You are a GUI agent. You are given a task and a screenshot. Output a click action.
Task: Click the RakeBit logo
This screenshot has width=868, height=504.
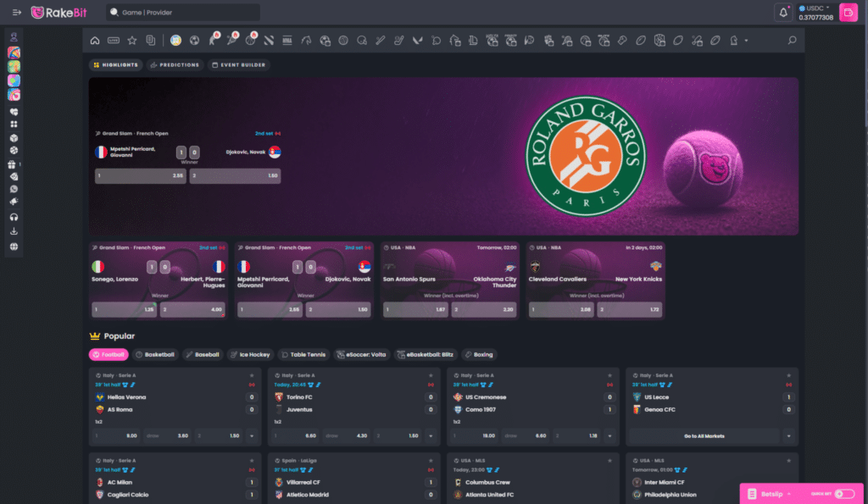click(58, 12)
